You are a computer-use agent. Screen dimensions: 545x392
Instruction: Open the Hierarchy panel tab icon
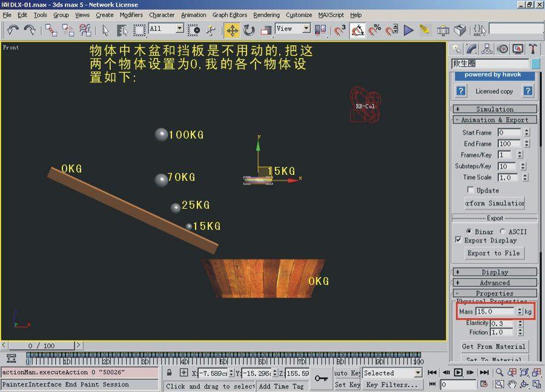coord(487,49)
